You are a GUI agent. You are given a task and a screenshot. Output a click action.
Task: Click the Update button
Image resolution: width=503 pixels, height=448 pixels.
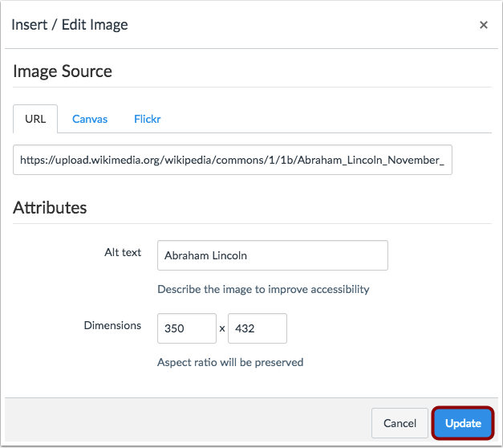pyautogui.click(x=463, y=423)
